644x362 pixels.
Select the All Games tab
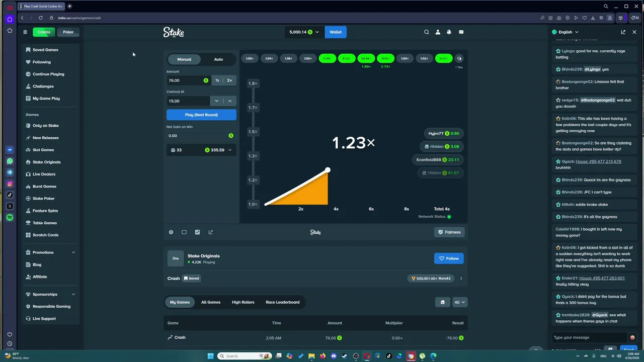tap(211, 302)
